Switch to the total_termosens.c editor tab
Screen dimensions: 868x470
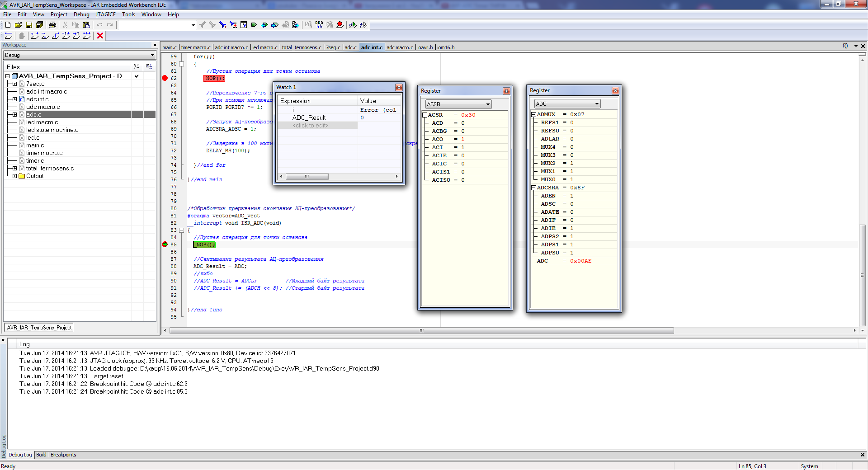pyautogui.click(x=302, y=47)
